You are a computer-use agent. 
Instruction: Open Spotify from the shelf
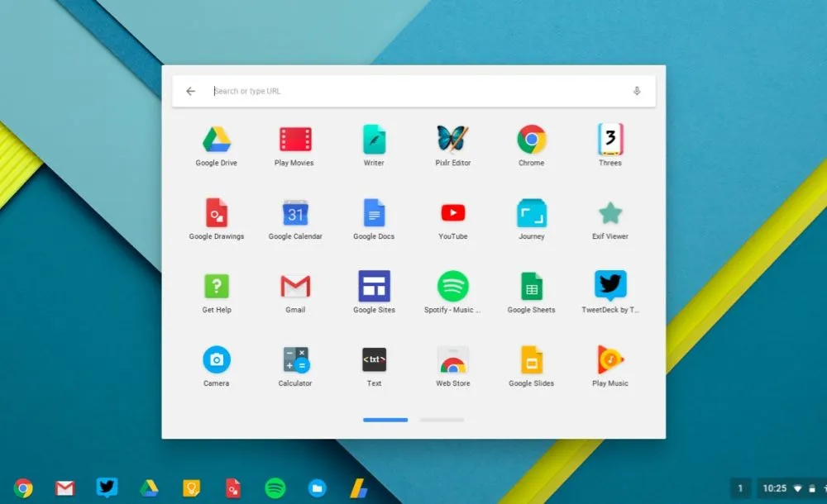click(x=275, y=488)
